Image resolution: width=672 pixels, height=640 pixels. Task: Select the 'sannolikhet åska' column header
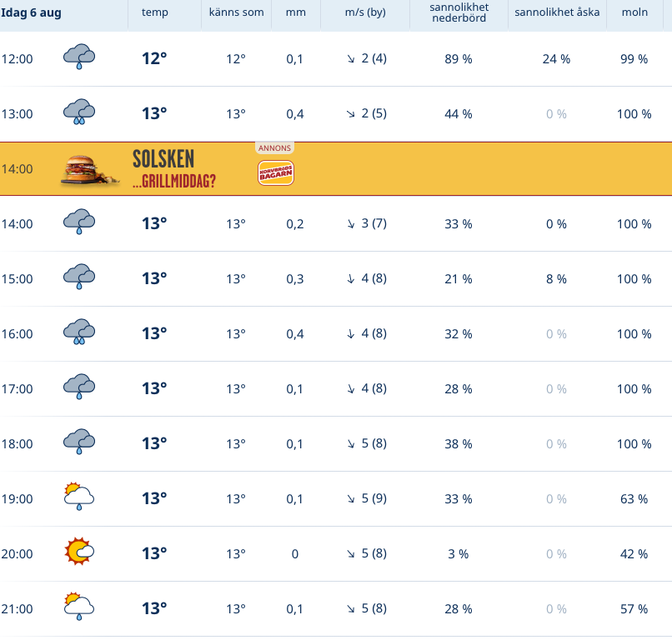557,12
